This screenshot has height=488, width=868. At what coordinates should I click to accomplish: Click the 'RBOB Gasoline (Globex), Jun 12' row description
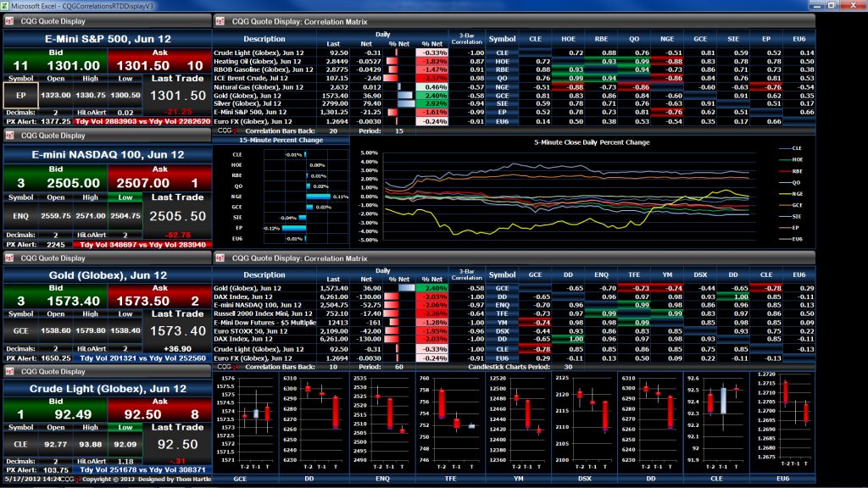(x=264, y=69)
